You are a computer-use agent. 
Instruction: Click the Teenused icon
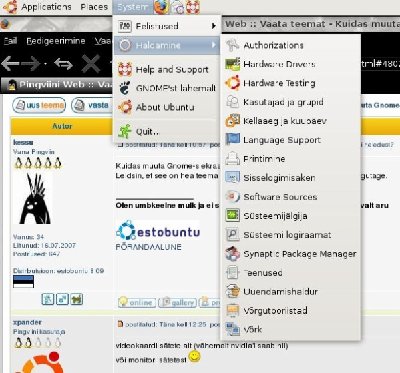pyautogui.click(x=232, y=273)
